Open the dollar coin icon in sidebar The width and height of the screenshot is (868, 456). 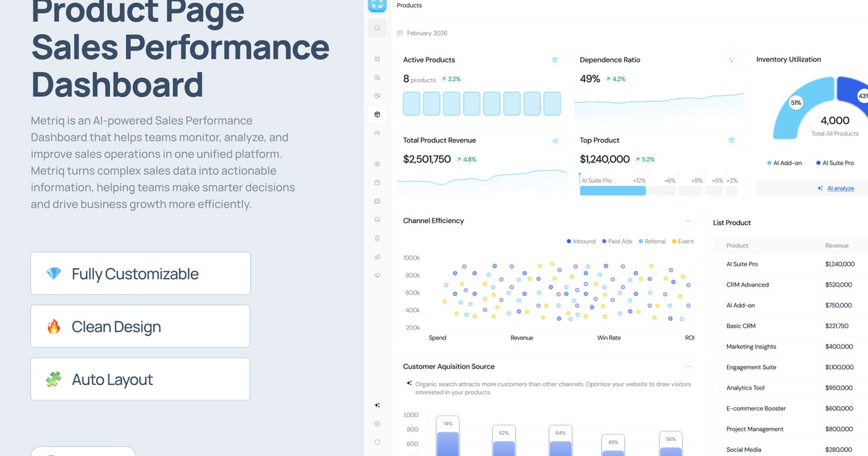pos(377,164)
